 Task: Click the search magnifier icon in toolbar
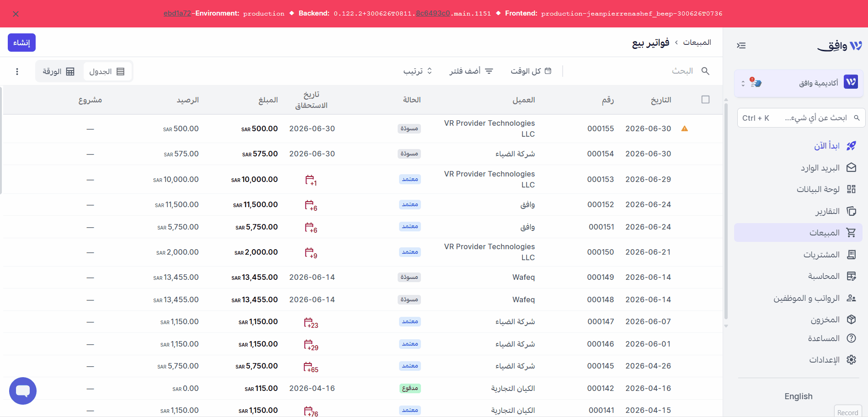point(705,71)
